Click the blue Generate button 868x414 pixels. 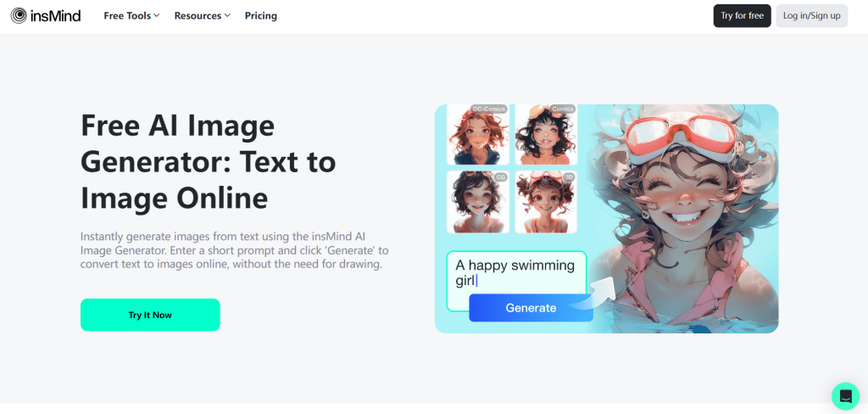(x=531, y=308)
